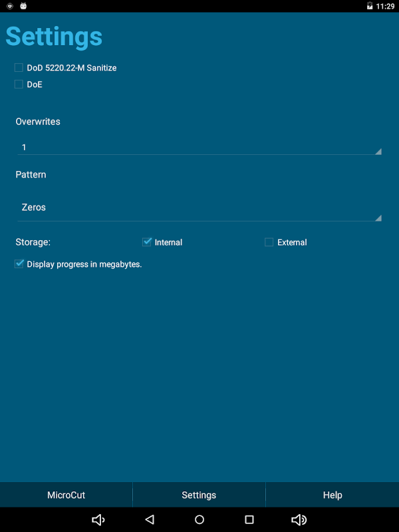This screenshot has height=532, width=399.
Task: Open the Pattern dropdown showing Zeros
Action: pos(199,207)
